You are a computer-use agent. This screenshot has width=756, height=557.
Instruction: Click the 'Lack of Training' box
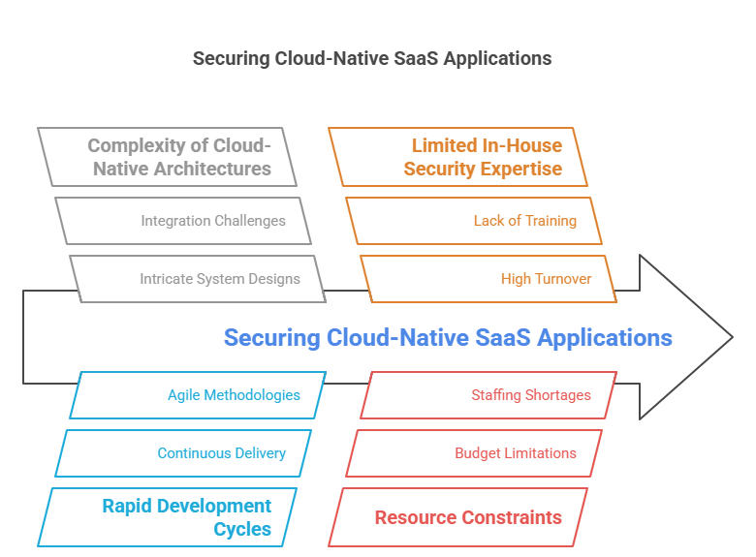point(474,221)
